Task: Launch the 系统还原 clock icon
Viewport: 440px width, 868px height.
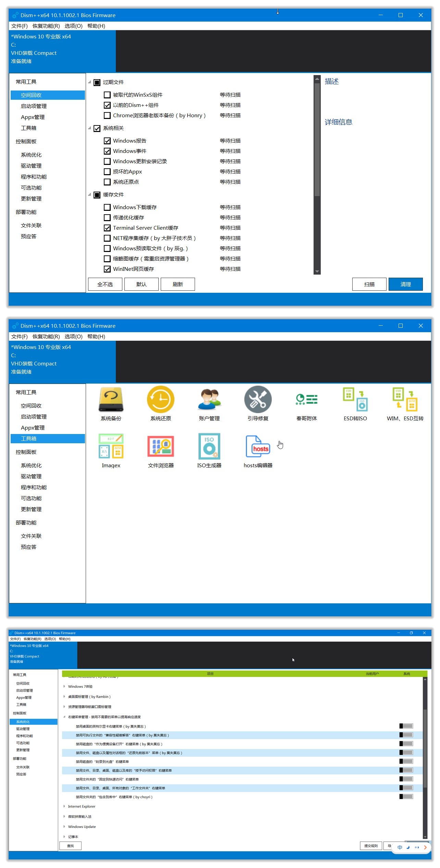Action: point(160,399)
